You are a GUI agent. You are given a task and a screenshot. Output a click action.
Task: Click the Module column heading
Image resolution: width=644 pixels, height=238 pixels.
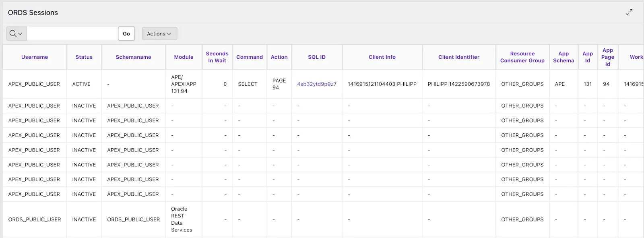[x=184, y=57]
